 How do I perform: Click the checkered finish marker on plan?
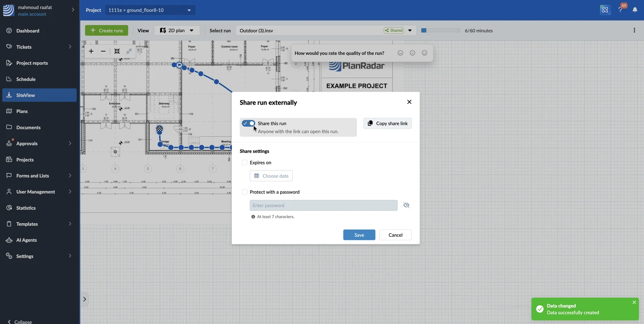point(159,129)
